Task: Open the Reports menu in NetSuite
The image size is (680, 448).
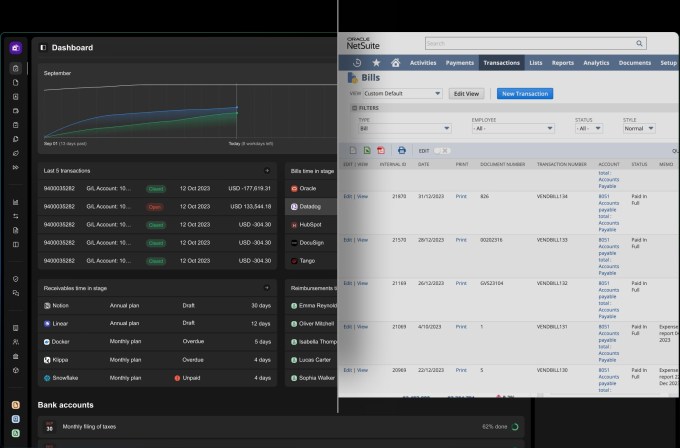Action: point(562,63)
